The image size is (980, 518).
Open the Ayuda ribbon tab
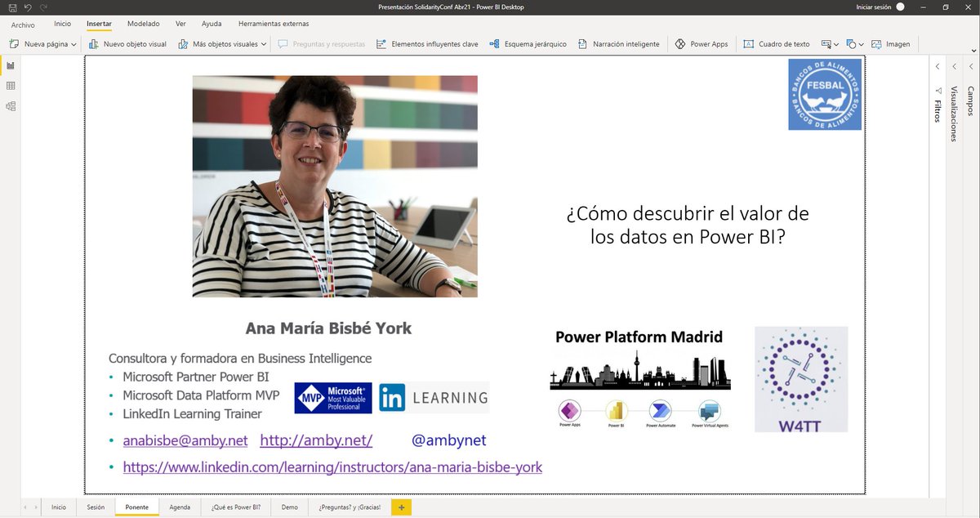212,25
